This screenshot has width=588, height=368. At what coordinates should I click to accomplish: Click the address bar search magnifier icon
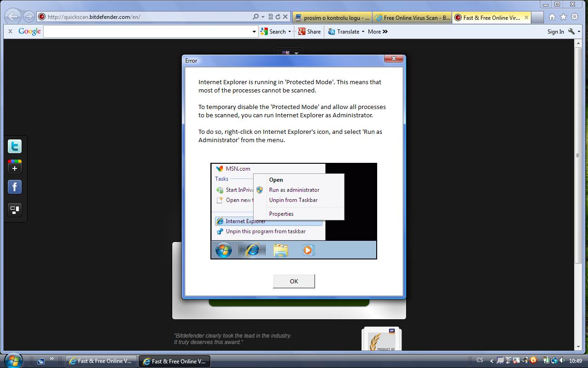click(x=256, y=17)
